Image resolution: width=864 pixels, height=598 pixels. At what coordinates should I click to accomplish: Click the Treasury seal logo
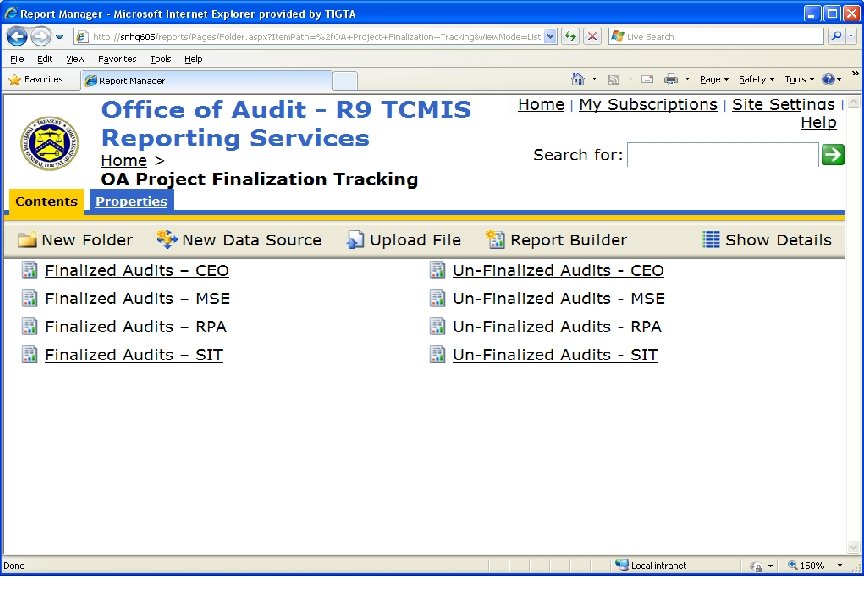coord(50,143)
